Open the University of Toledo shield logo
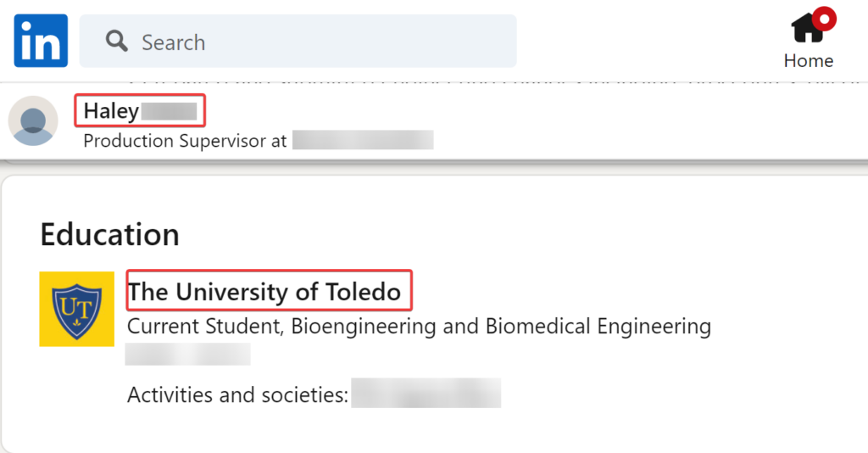The width and height of the screenshot is (868, 453). pyautogui.click(x=77, y=309)
